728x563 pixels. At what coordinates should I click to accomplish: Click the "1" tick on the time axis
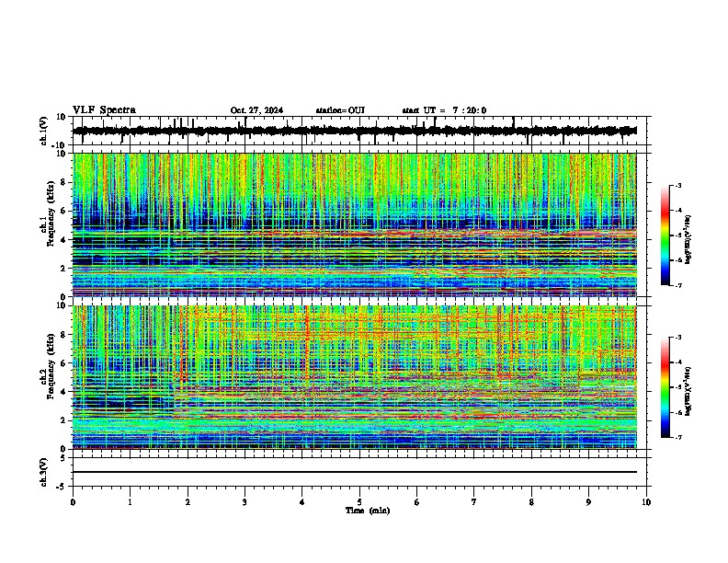(x=130, y=502)
